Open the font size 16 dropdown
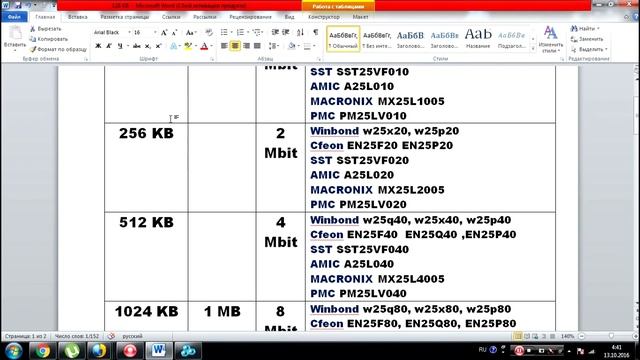The width and height of the screenshot is (640, 360). (155, 32)
